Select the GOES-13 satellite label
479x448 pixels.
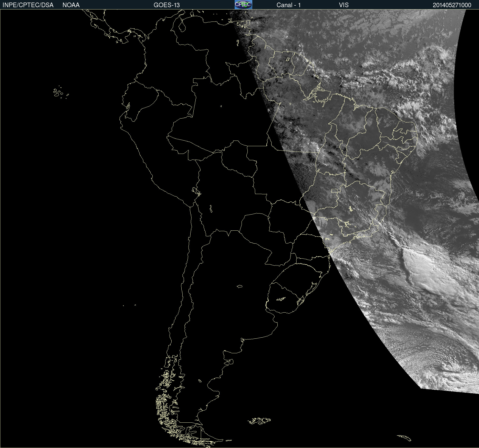166,5
